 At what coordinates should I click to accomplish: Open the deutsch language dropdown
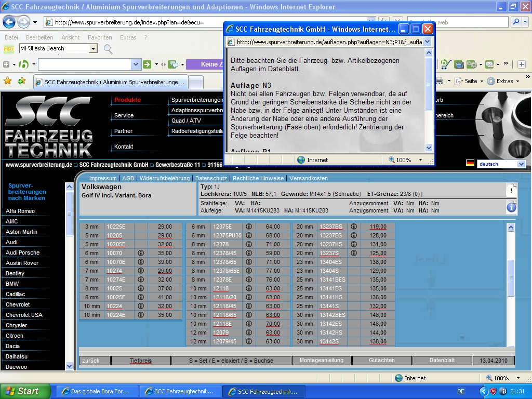click(521, 164)
